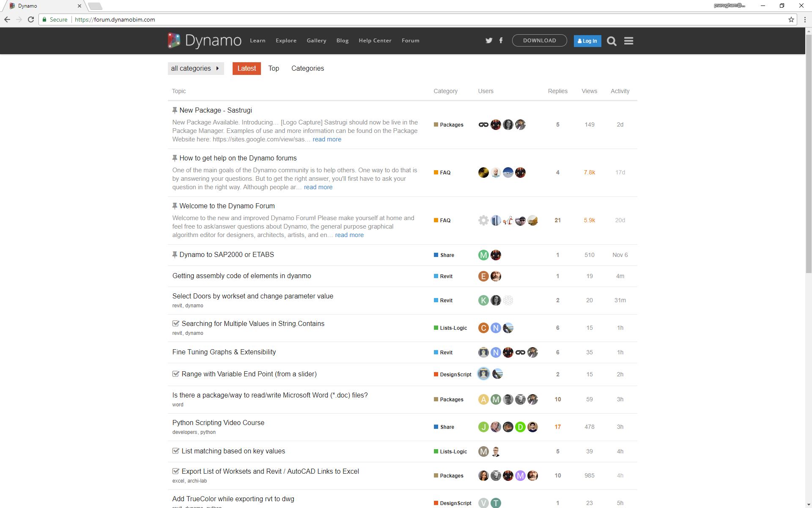This screenshot has height=508, width=812.
Task: Open the Forum menu item
Action: pos(411,41)
